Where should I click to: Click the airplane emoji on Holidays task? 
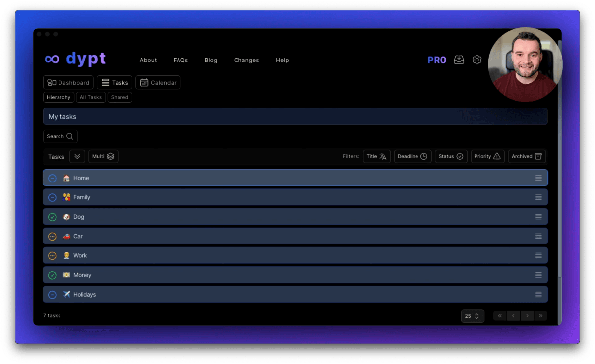coord(66,294)
